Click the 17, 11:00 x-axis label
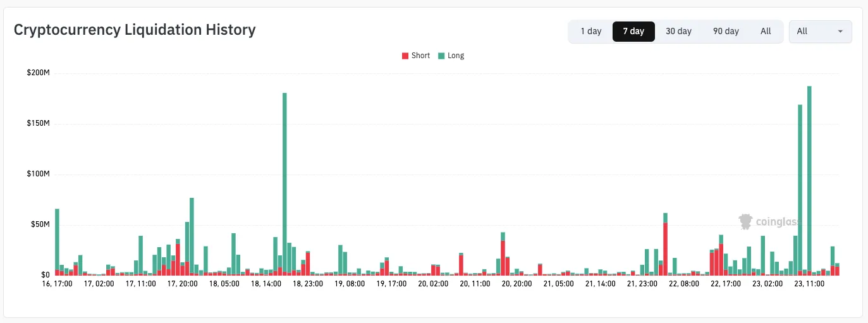The height and width of the screenshot is (323, 868). point(141,284)
